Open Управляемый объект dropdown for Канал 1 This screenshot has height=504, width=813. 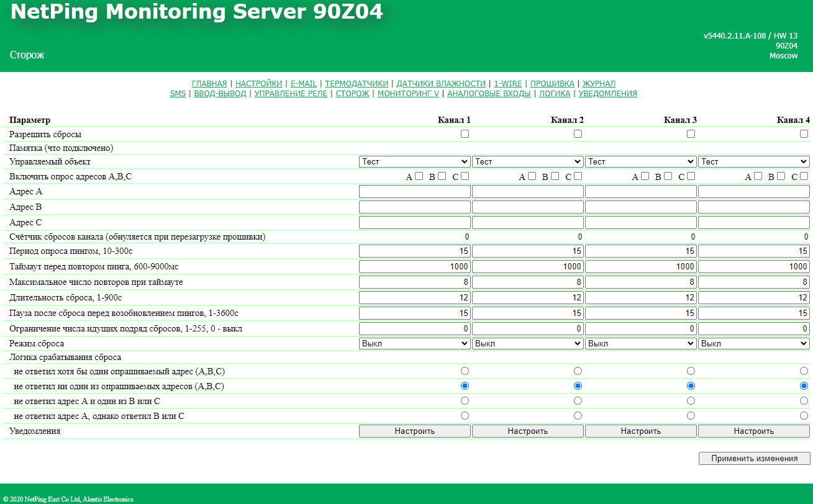(414, 161)
